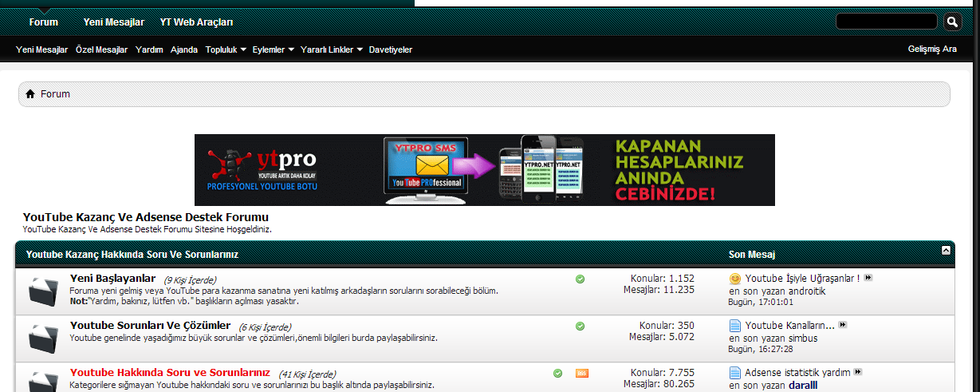Click Forum breadcrumb link
980x392 pixels.
tap(56, 94)
